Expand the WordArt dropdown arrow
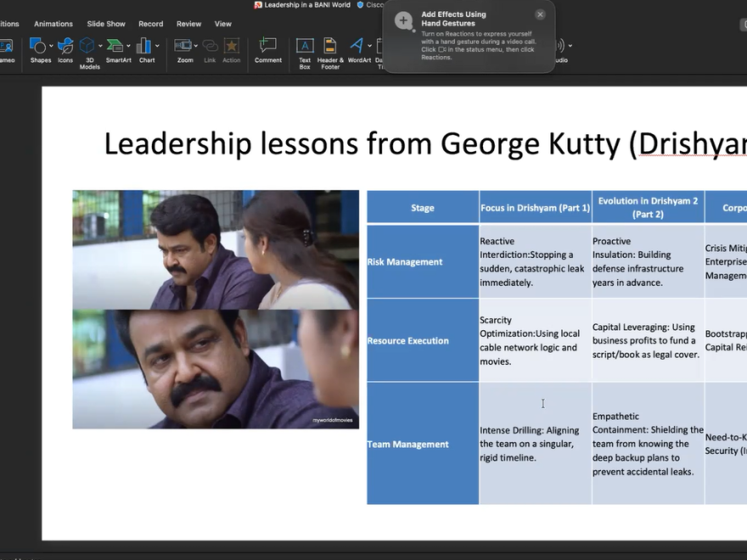The height and width of the screenshot is (560, 747). tap(370, 46)
